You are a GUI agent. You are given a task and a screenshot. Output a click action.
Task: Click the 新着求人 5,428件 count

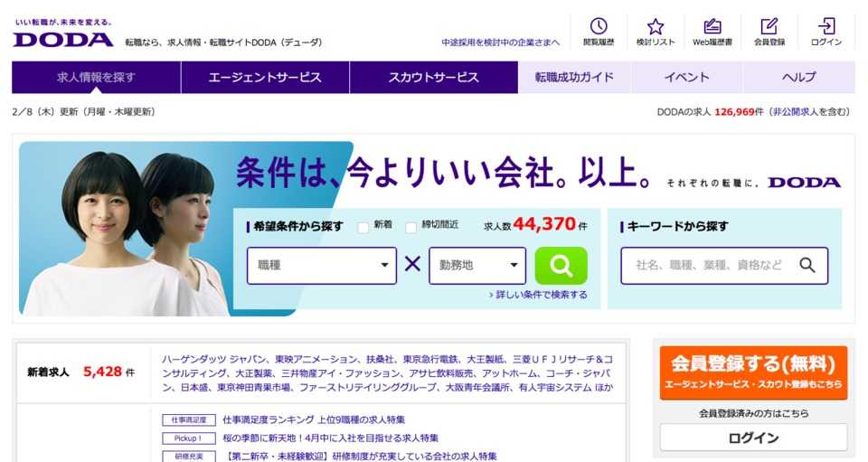click(x=81, y=372)
